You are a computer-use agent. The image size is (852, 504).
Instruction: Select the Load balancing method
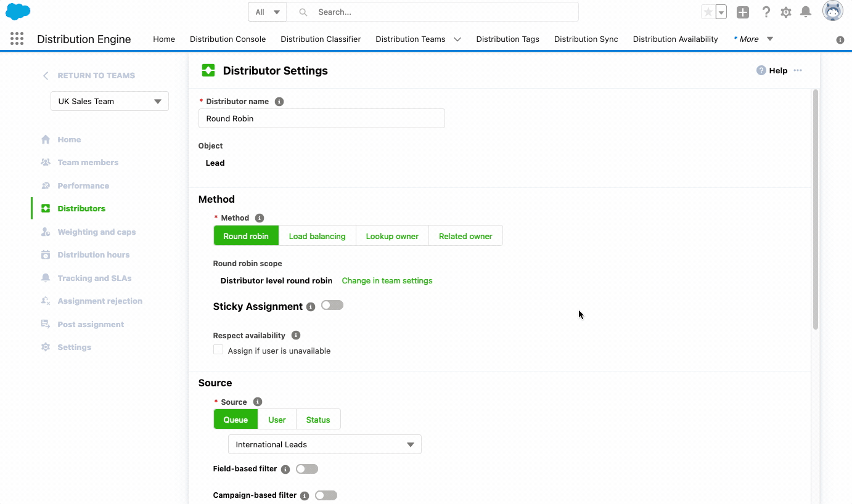click(317, 236)
